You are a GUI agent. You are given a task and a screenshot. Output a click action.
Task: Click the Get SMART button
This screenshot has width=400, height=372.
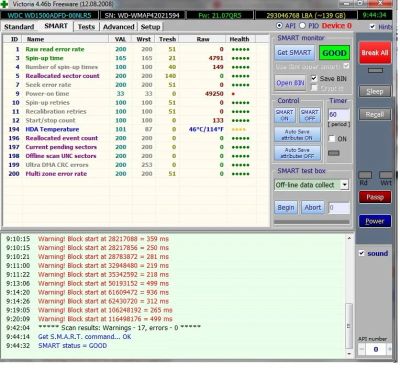[x=294, y=53]
